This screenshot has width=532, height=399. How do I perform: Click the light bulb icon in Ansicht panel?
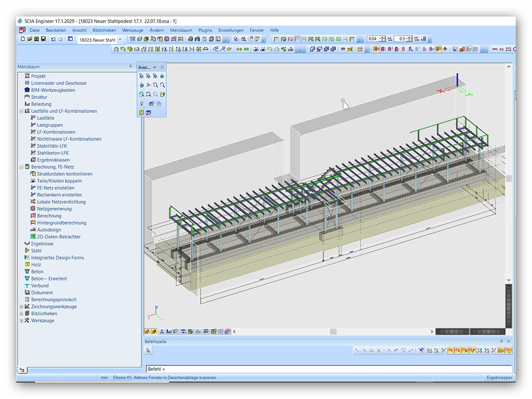(142, 104)
